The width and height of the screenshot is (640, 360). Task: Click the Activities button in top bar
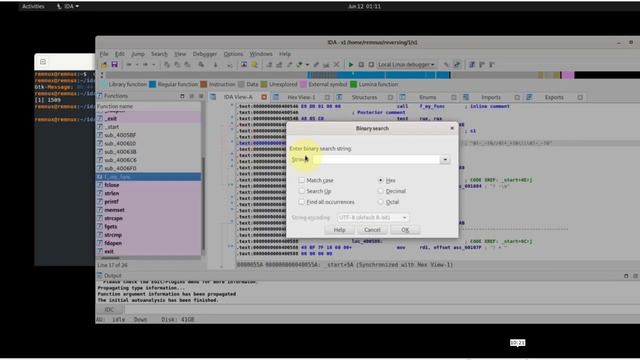(33, 6)
